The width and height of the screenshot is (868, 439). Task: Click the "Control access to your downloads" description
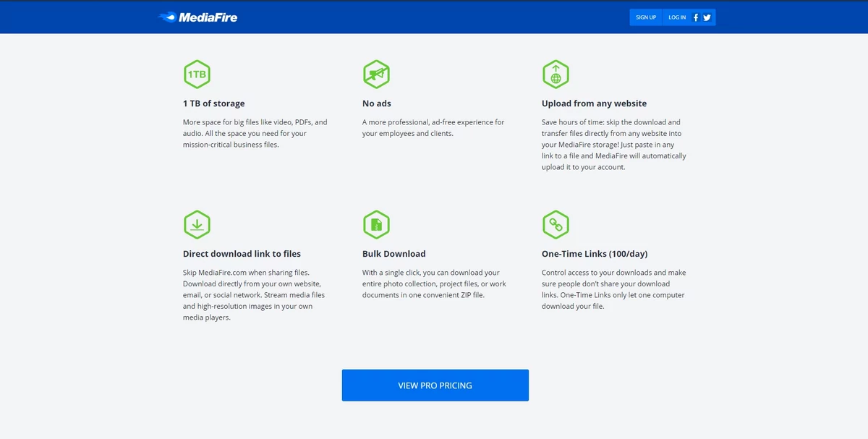(x=613, y=289)
